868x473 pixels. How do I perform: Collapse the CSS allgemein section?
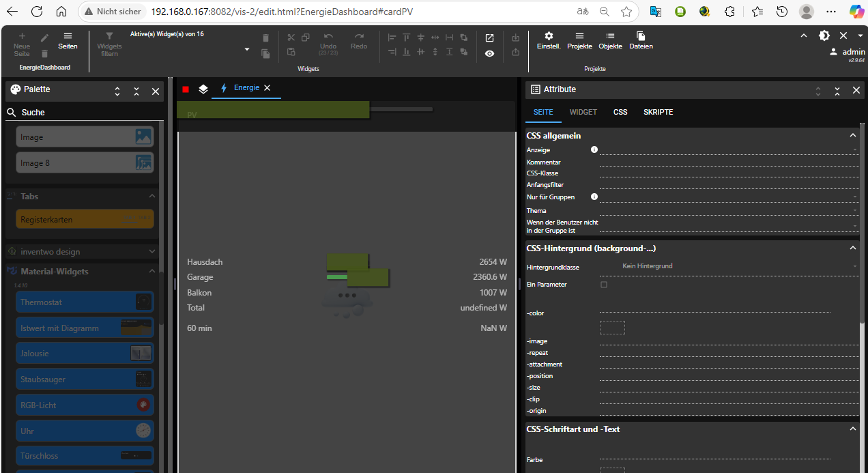852,136
